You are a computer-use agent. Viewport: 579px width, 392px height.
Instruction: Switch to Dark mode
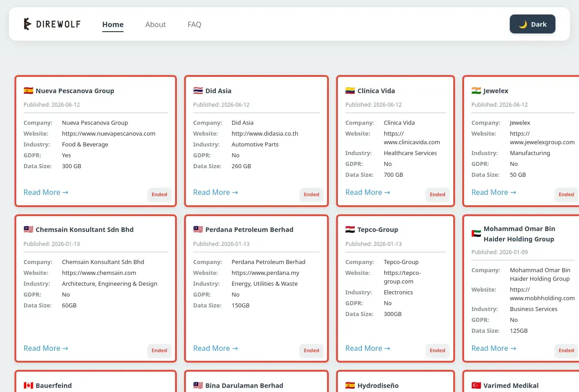tap(532, 24)
